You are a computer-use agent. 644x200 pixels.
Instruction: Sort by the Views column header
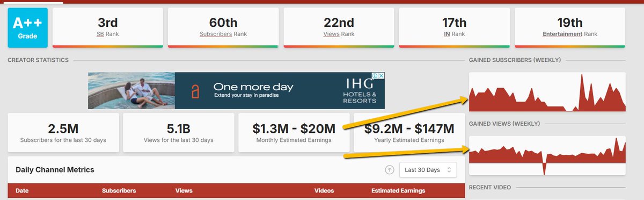184,190
